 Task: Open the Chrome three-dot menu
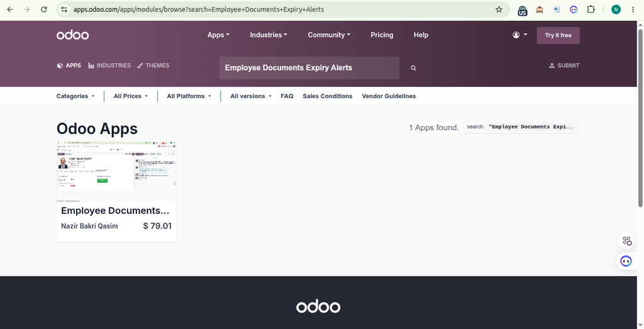633,9
